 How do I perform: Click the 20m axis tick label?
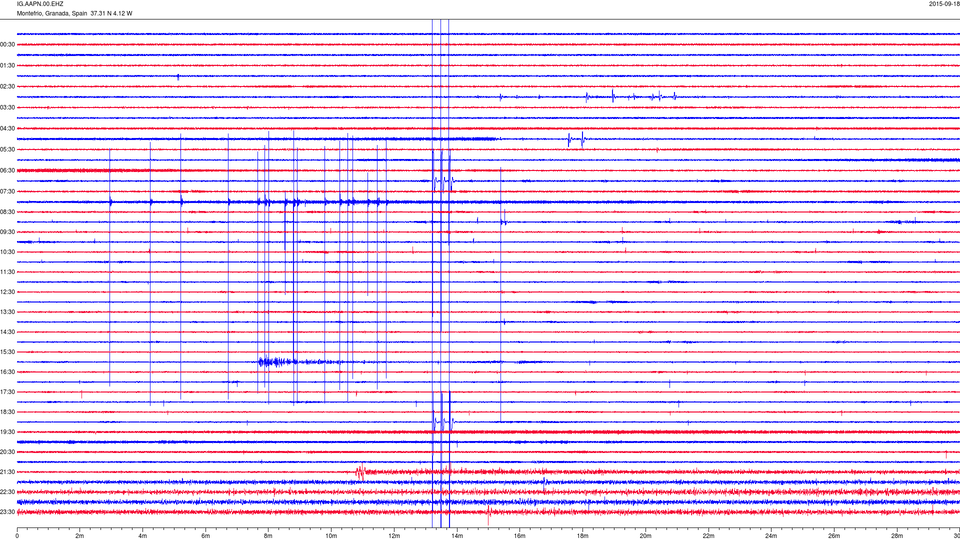(645, 536)
